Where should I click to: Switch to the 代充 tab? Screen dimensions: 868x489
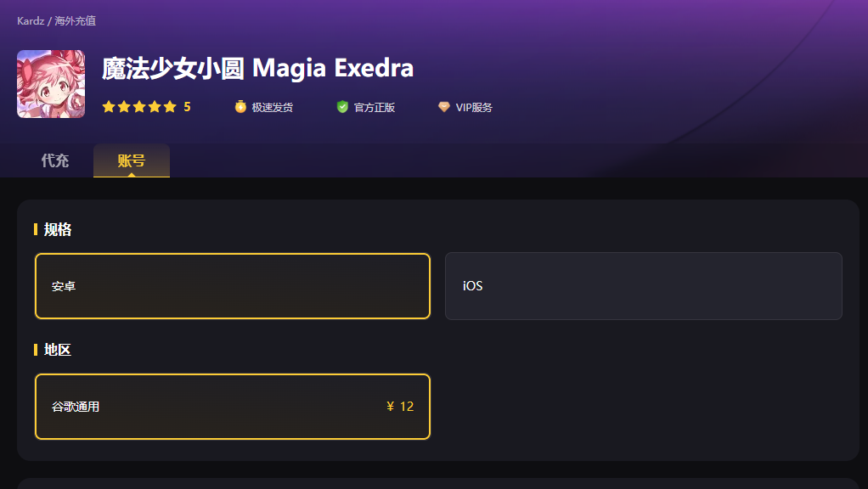click(x=55, y=160)
